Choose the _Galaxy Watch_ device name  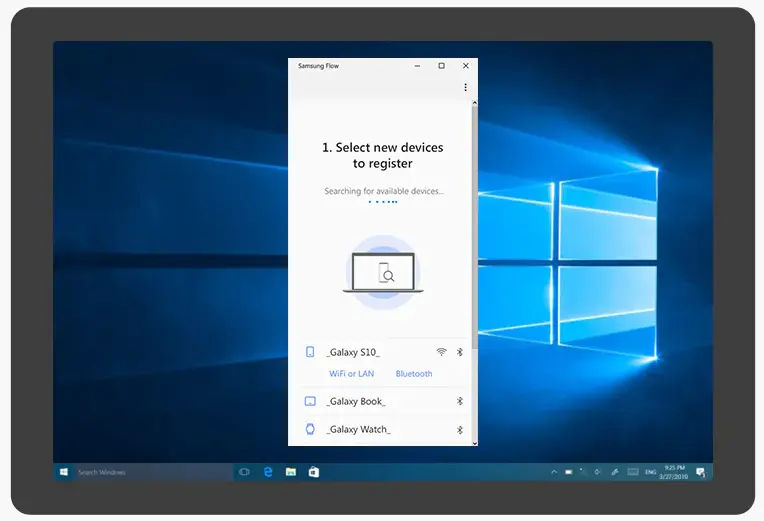359,429
